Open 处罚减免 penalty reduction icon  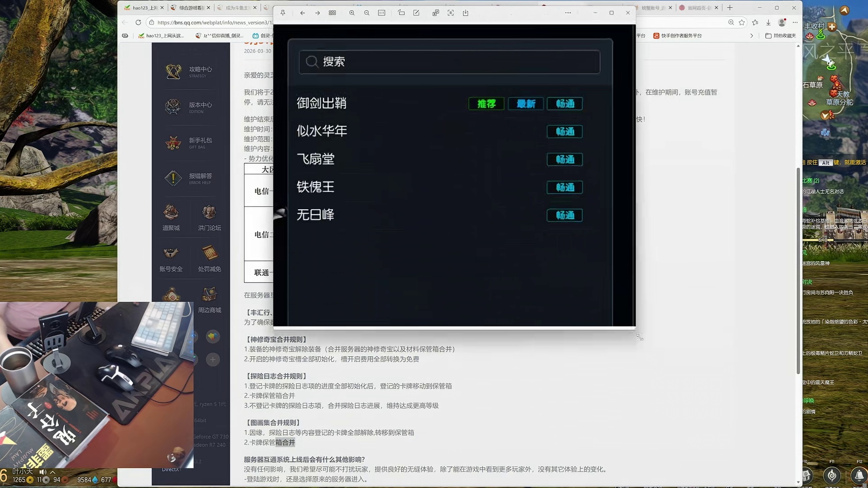(x=209, y=258)
